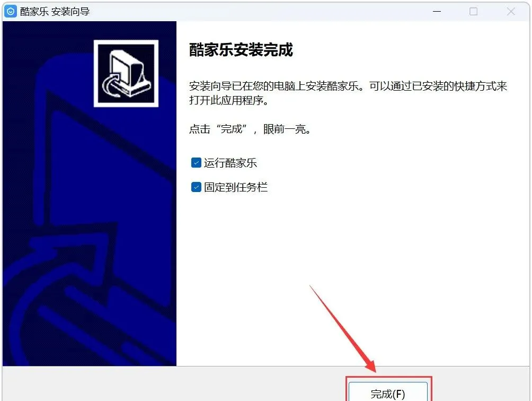Screen dimensions: 532x401
Task: Minimize the 酷家乐 安装向导 window
Action: click(x=437, y=12)
